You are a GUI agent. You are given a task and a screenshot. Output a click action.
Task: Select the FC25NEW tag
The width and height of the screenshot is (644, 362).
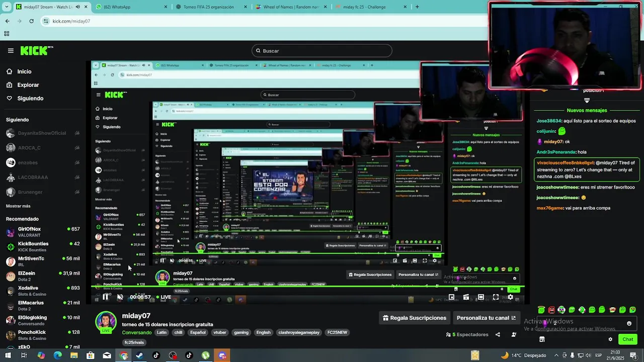click(x=337, y=332)
